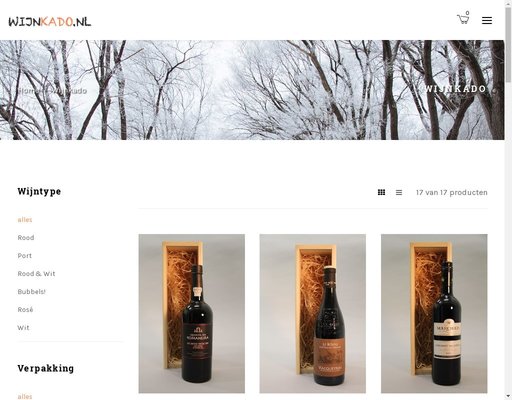Click the scrollbar down arrow
This screenshot has height=400, width=512.
point(508,397)
